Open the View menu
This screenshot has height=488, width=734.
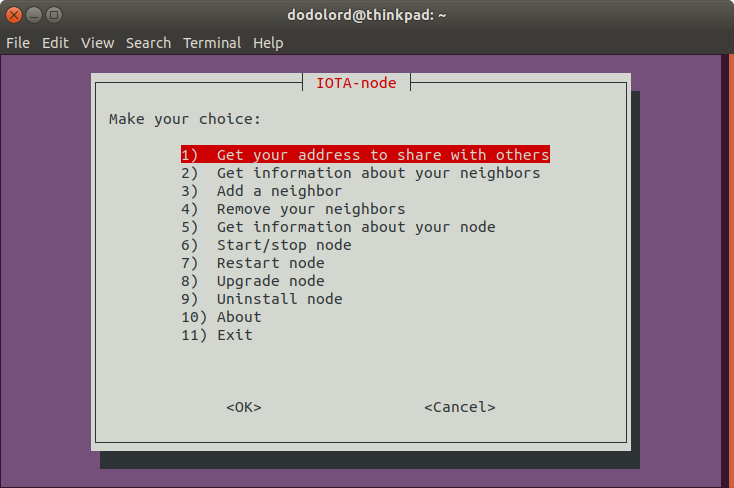click(x=97, y=43)
